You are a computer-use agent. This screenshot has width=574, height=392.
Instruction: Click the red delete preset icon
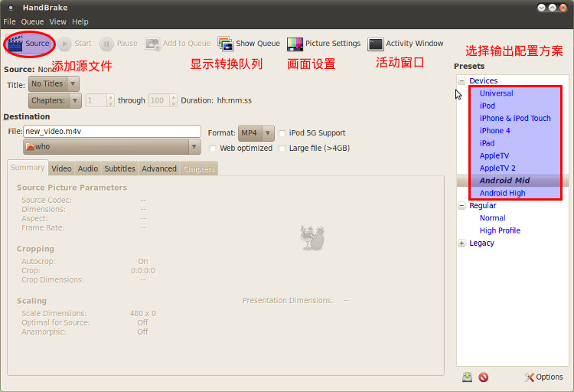tap(484, 377)
